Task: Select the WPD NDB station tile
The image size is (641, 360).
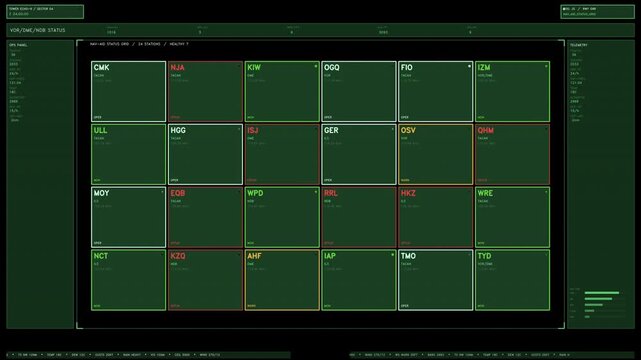Action: tap(282, 217)
